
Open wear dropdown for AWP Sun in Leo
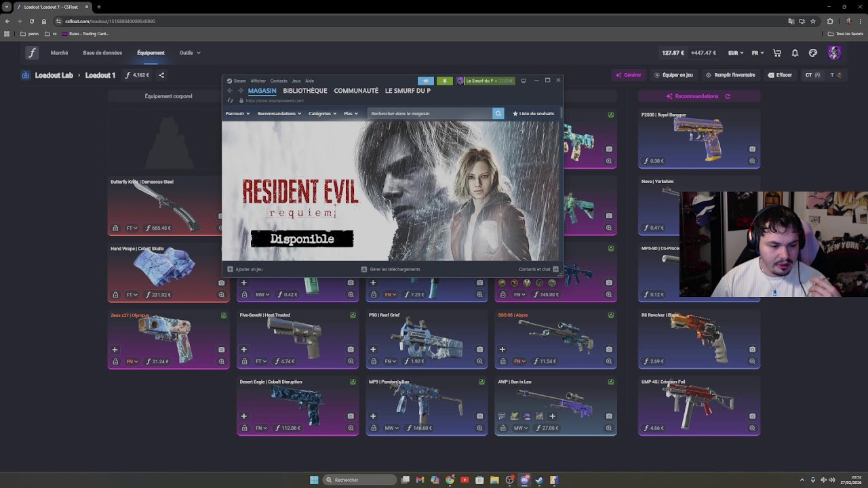(521, 428)
